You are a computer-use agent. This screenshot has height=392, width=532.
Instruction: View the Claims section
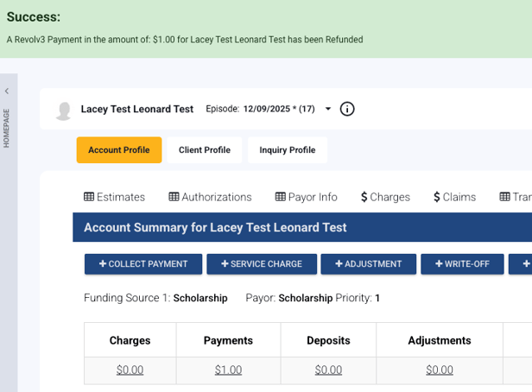(x=454, y=197)
